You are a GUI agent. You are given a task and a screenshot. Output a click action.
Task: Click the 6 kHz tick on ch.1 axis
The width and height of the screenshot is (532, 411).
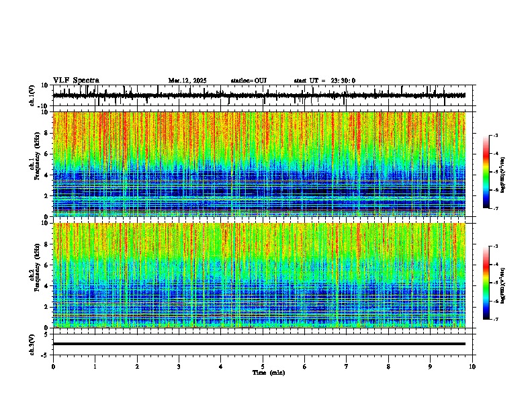tap(46, 154)
